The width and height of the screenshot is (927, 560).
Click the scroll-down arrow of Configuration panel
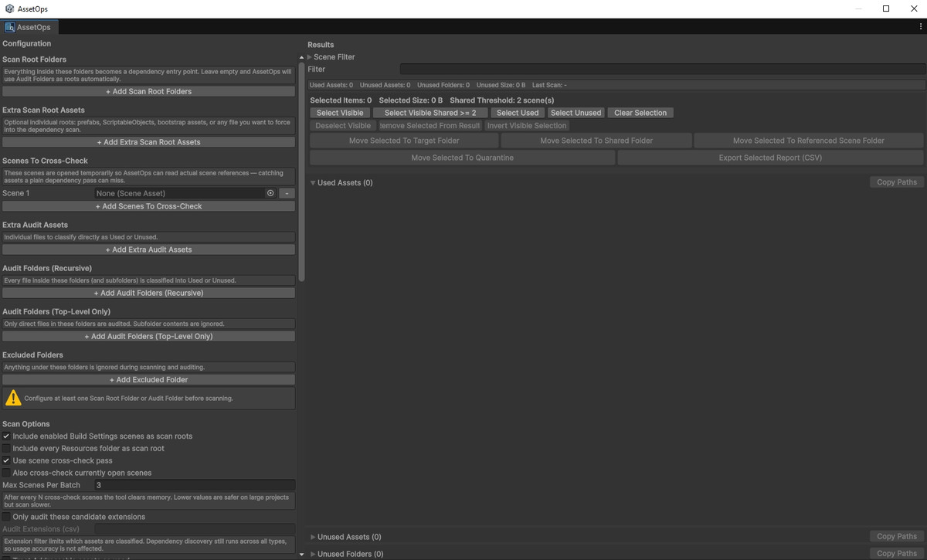click(x=302, y=554)
